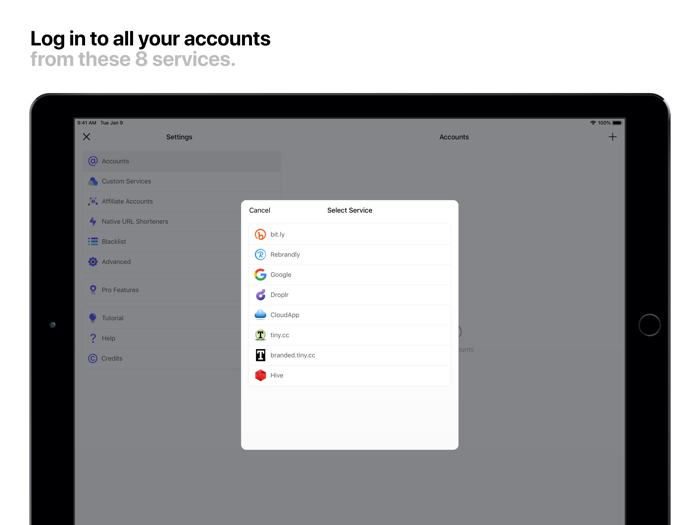Screen dimensions: 700x525
Task: Click the iPad home button
Action: 649,325
